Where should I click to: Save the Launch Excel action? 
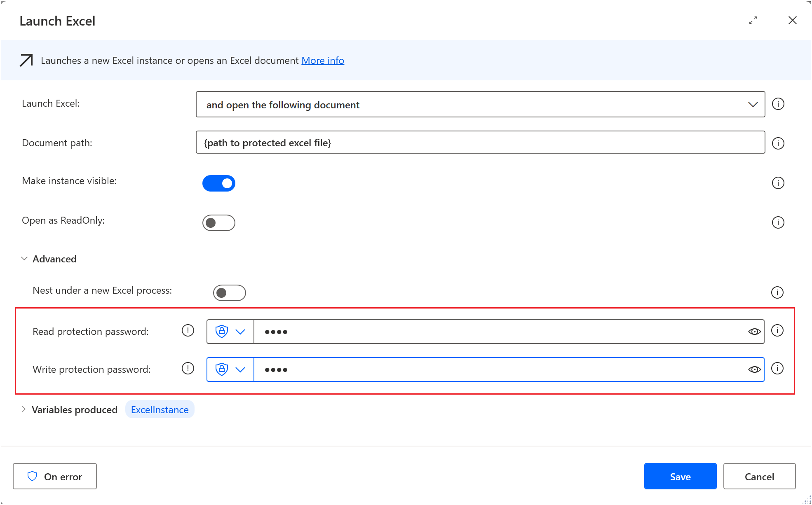coord(680,476)
